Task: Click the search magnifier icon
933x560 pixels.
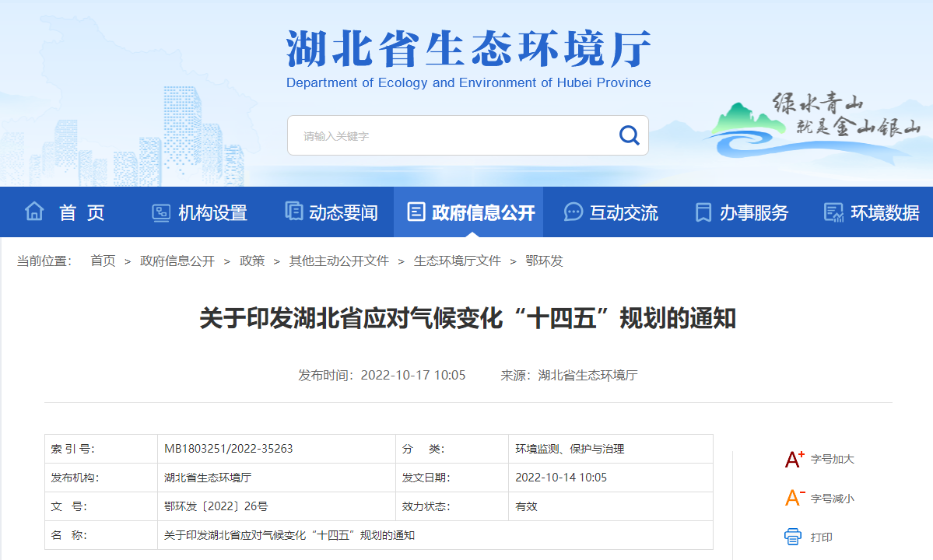Action: tap(628, 135)
